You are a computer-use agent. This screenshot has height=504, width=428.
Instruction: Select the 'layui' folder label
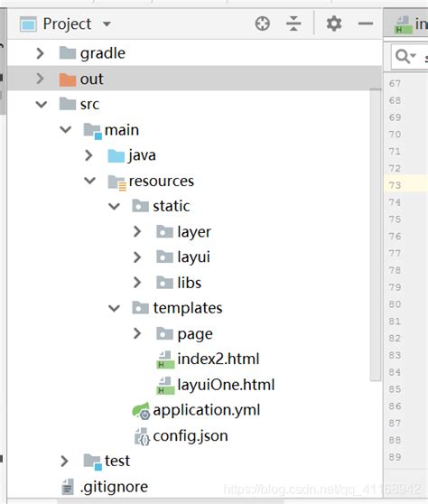[193, 257]
